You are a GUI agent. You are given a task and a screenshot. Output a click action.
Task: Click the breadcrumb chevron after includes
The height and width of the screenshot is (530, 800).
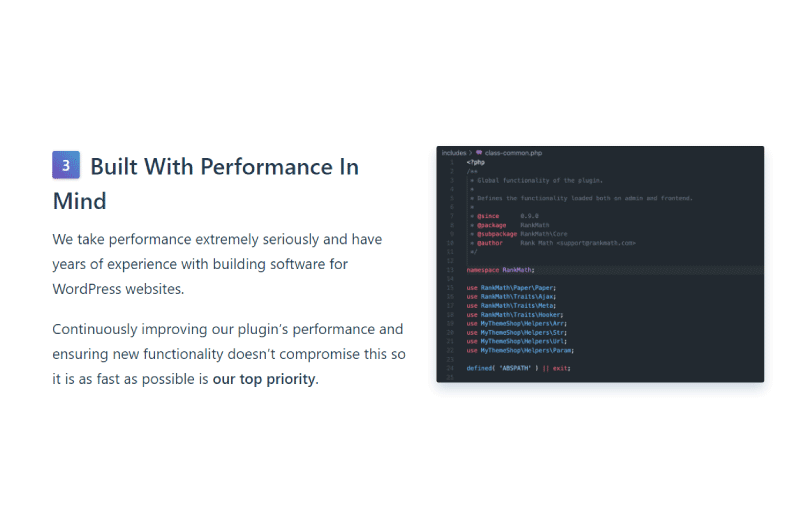[470, 153]
